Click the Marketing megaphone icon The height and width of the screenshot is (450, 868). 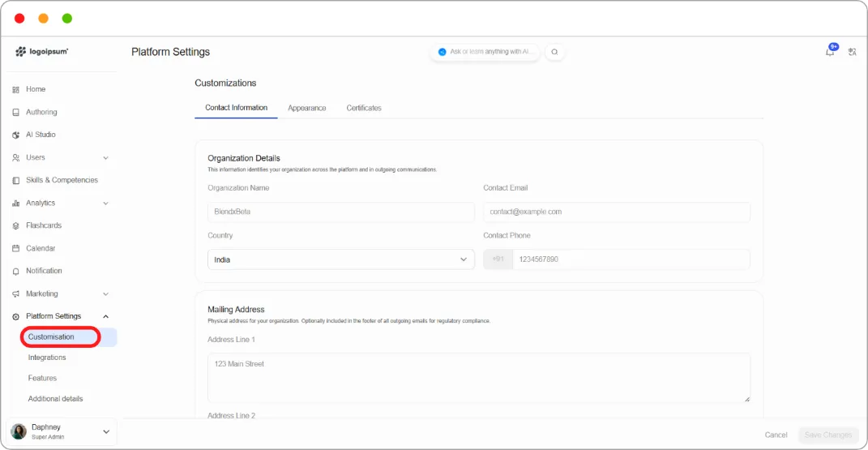click(x=15, y=294)
